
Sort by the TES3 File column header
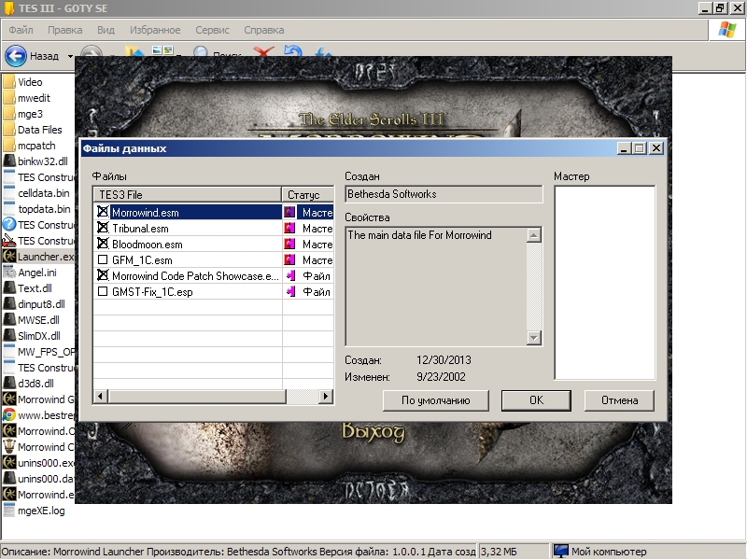pos(187,194)
